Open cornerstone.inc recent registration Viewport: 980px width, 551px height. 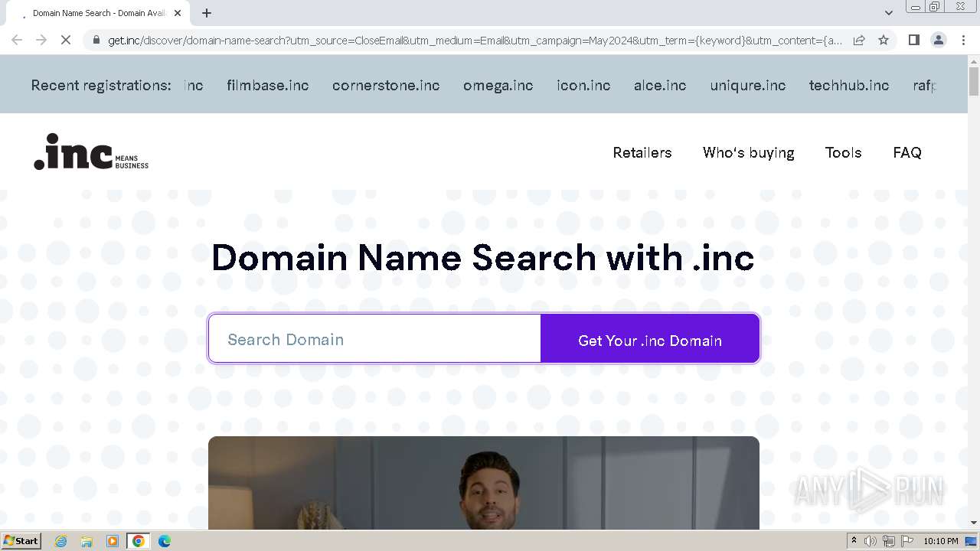(x=386, y=85)
